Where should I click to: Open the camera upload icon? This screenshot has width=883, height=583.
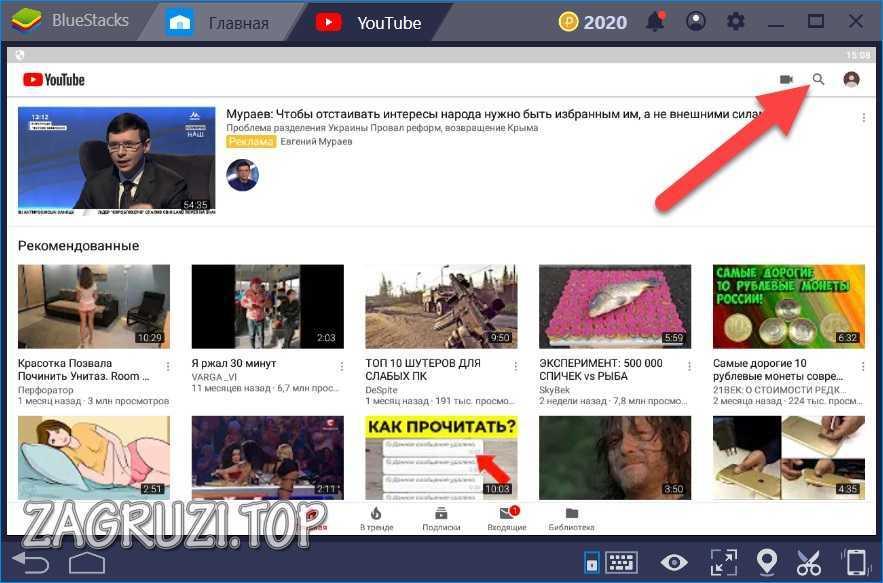point(786,79)
